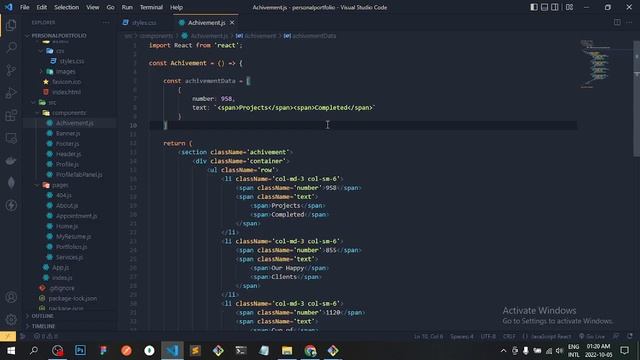Click the notifications bell in the status bar
This screenshot has height=360, width=640.
(x=630, y=336)
